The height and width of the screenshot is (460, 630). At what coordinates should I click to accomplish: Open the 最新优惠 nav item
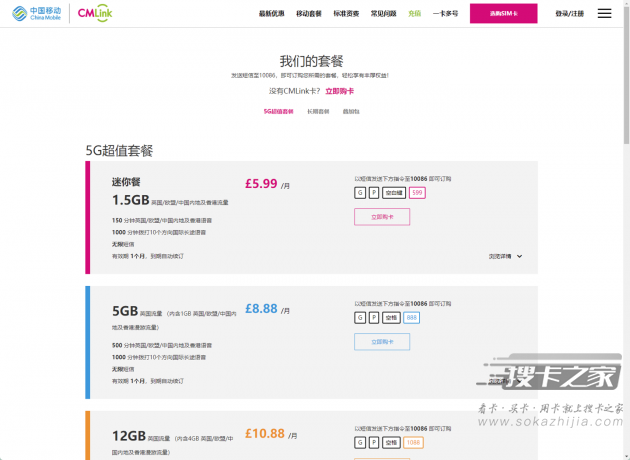click(x=272, y=14)
